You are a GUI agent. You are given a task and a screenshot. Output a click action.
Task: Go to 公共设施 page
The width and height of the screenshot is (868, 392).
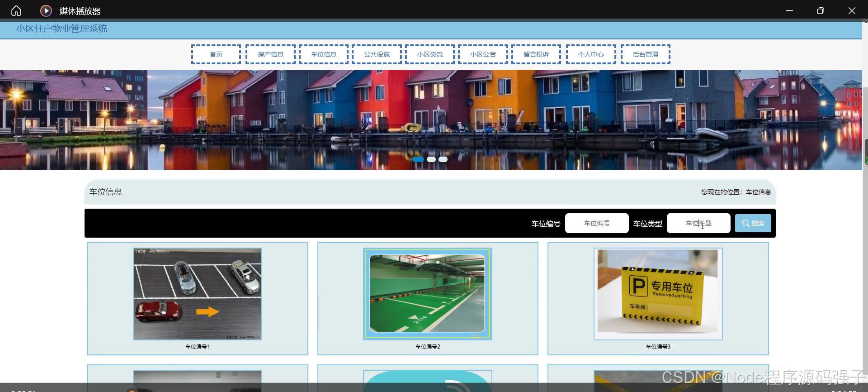click(x=377, y=54)
